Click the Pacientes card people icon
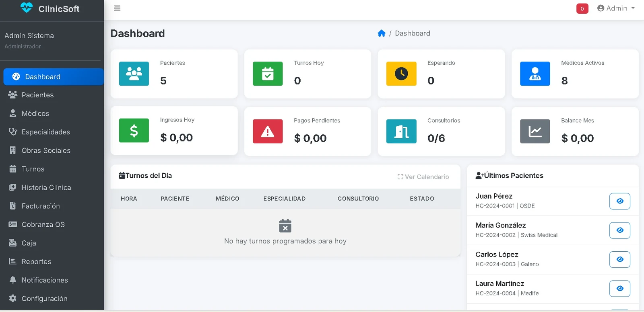644x312 pixels. pyautogui.click(x=134, y=74)
